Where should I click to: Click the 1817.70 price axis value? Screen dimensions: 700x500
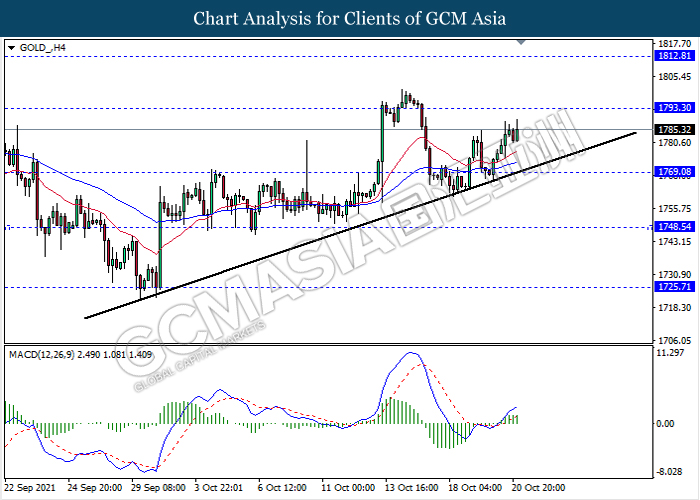pos(675,44)
